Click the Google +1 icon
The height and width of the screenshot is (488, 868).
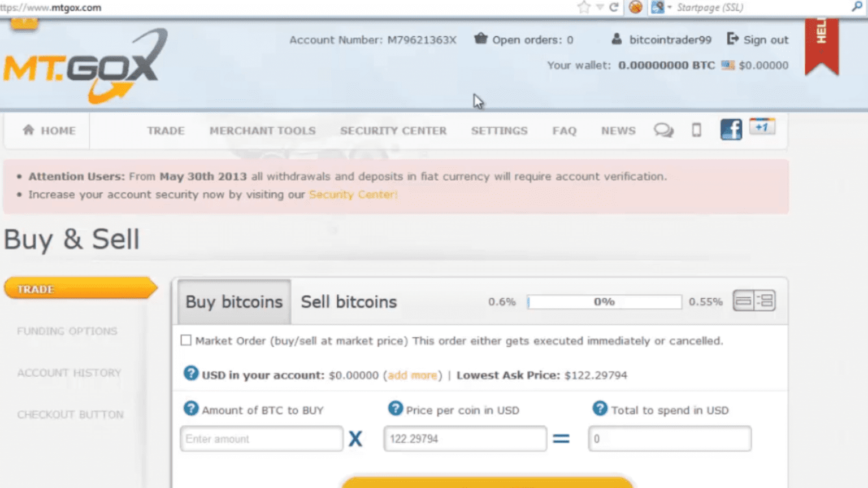coord(762,127)
